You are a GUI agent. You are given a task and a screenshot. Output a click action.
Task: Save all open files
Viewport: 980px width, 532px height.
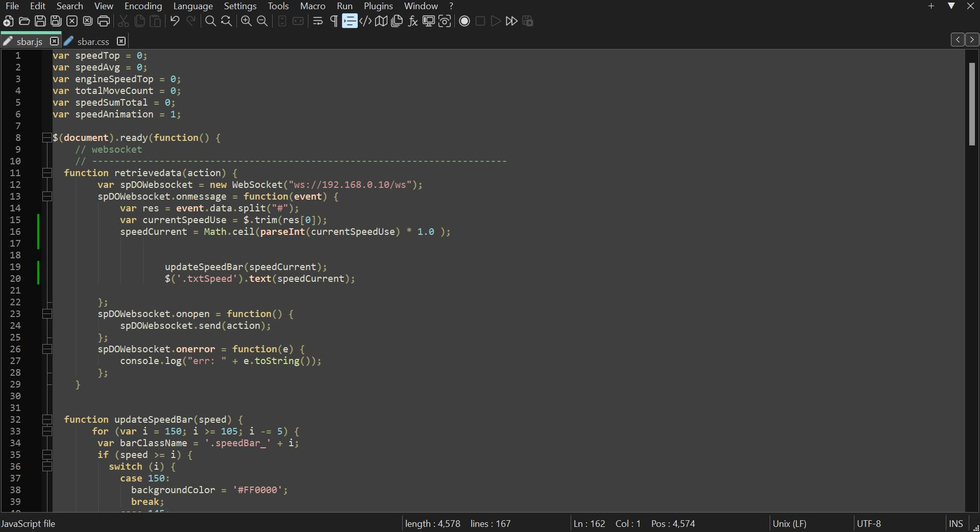(56, 21)
